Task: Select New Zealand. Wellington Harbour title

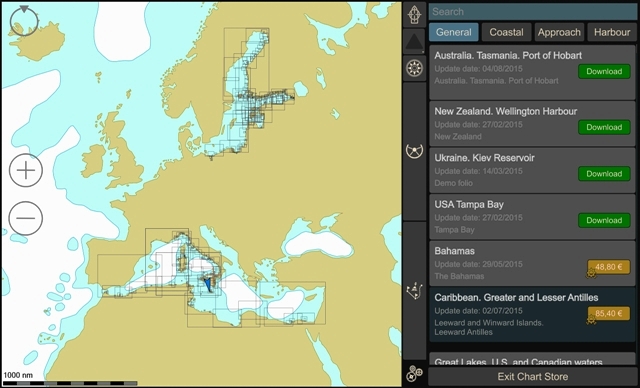Action: coord(506,111)
